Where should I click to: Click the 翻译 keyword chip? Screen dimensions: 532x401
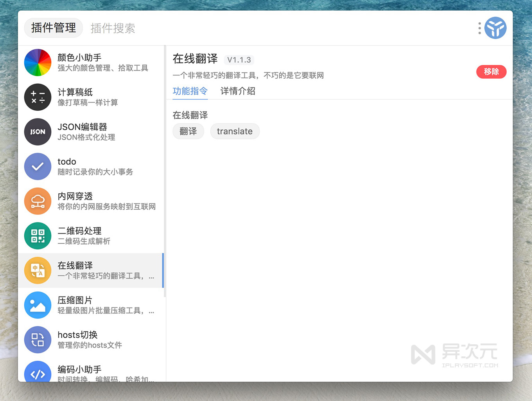(x=188, y=131)
